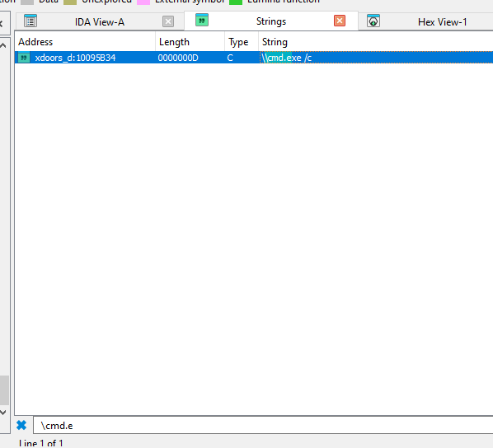493x448 pixels.
Task: Switch to the Hex View-1 tab
Action: [442, 22]
